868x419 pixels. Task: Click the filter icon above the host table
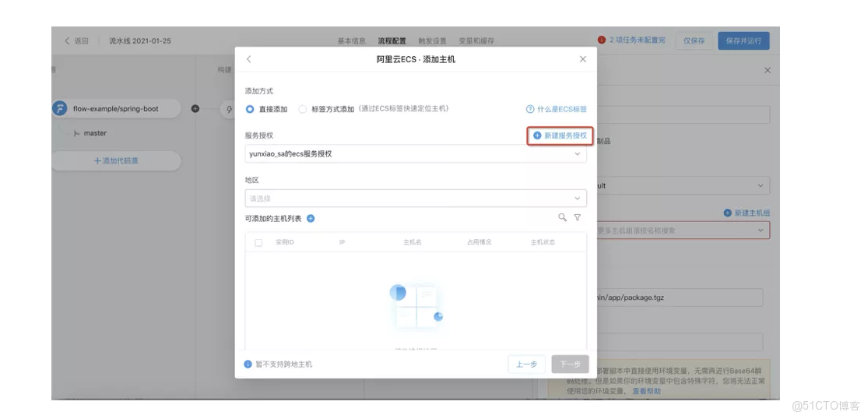(x=578, y=217)
